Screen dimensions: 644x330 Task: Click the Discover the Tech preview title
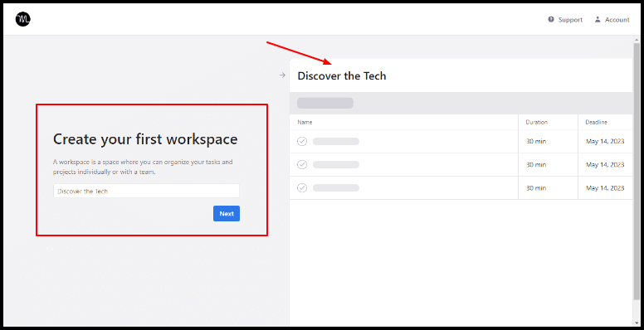point(342,76)
